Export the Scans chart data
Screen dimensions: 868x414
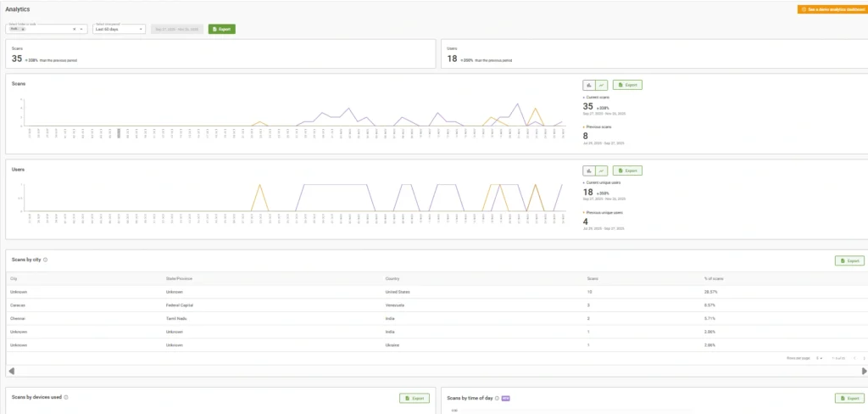[628, 85]
